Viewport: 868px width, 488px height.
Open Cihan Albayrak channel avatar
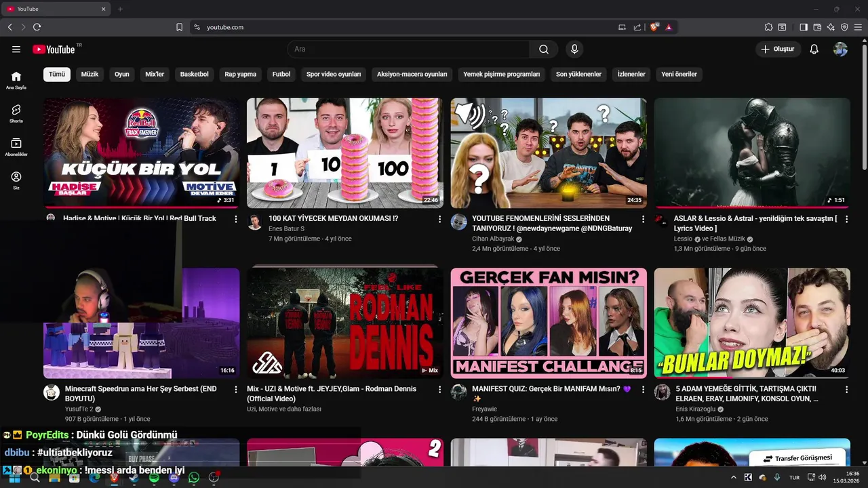[459, 222]
